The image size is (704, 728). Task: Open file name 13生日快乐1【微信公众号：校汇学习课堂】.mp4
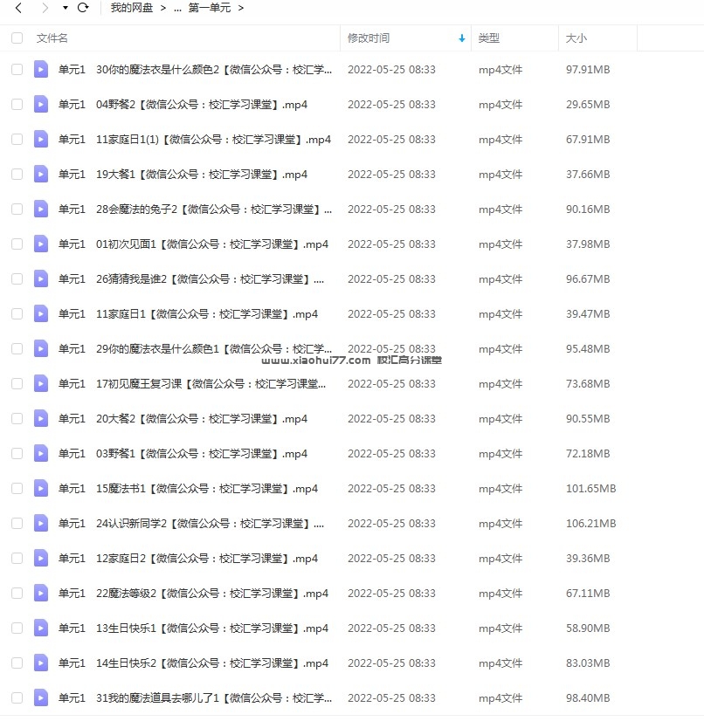(x=193, y=628)
